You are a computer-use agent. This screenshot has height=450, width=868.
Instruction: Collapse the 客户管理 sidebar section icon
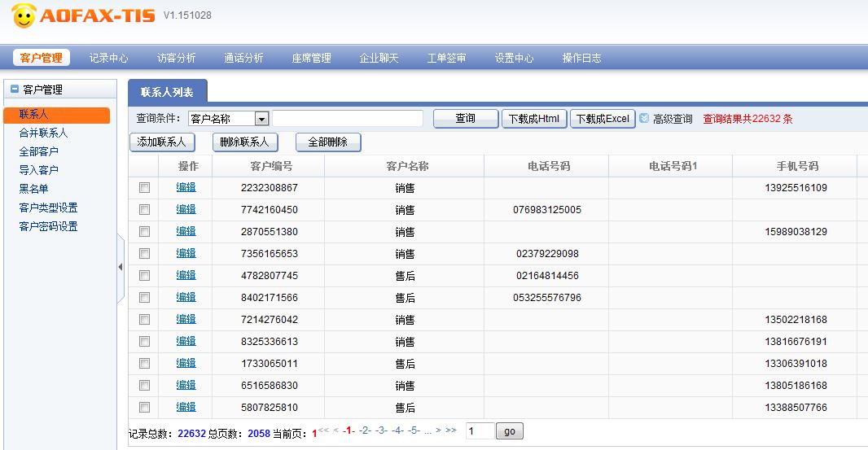tap(14, 90)
